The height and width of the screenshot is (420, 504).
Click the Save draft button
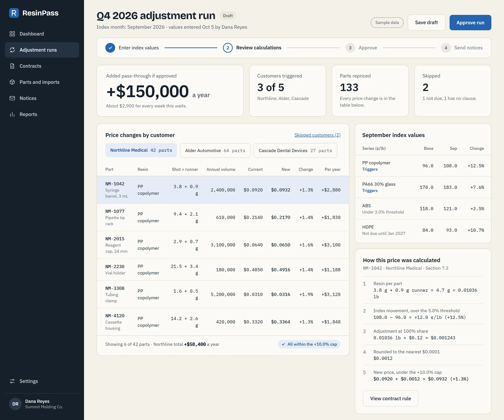point(426,22)
